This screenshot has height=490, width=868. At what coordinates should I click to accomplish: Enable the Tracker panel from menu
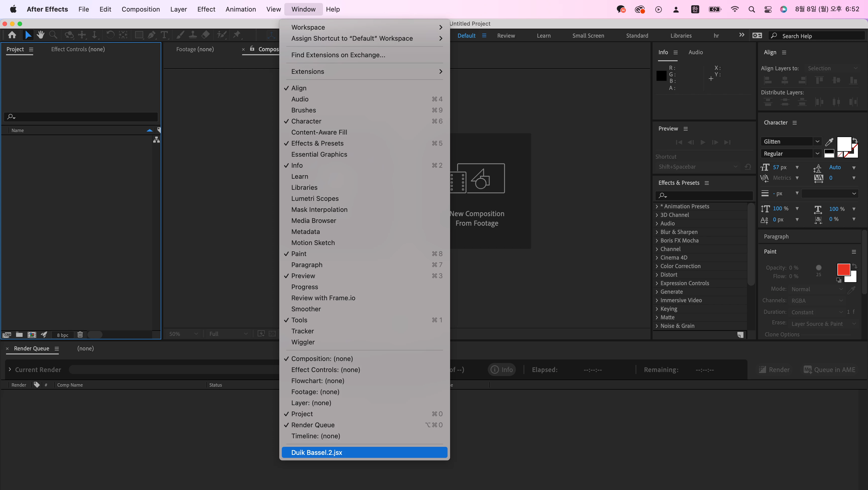click(x=303, y=331)
